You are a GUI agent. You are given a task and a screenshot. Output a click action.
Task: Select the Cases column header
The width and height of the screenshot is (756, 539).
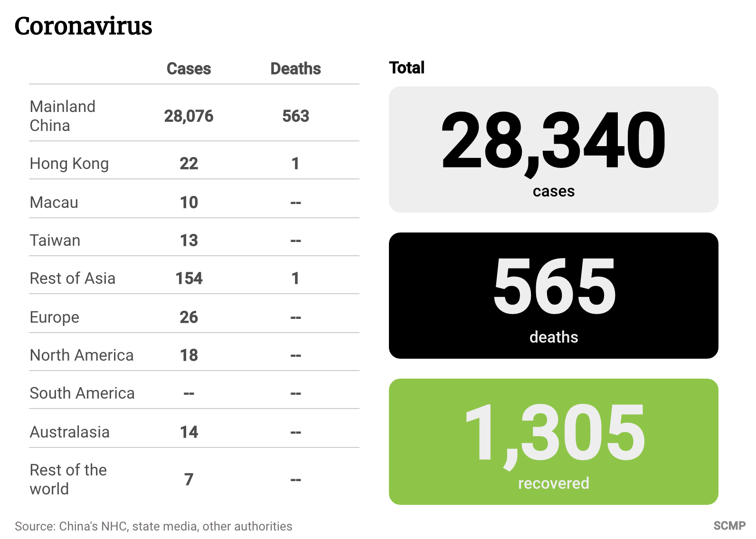point(189,69)
